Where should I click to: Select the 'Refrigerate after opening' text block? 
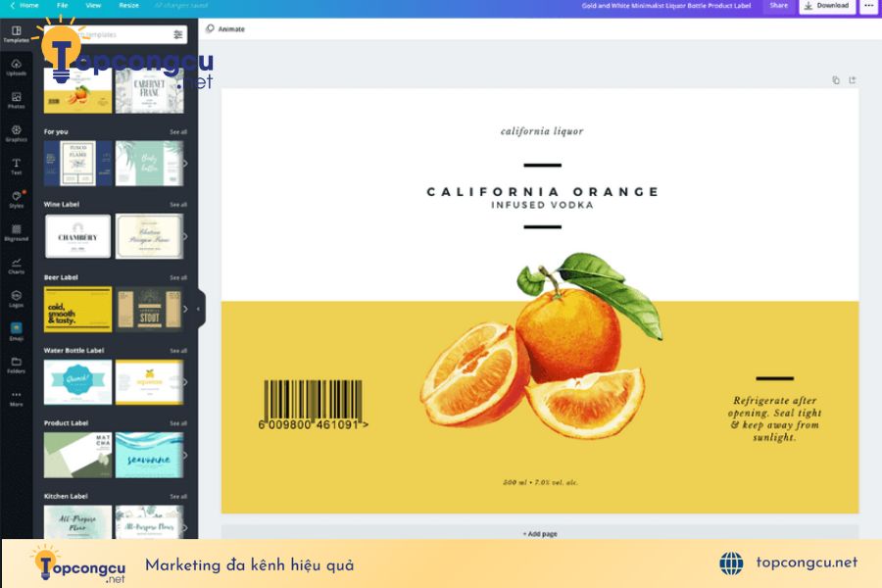(774, 418)
